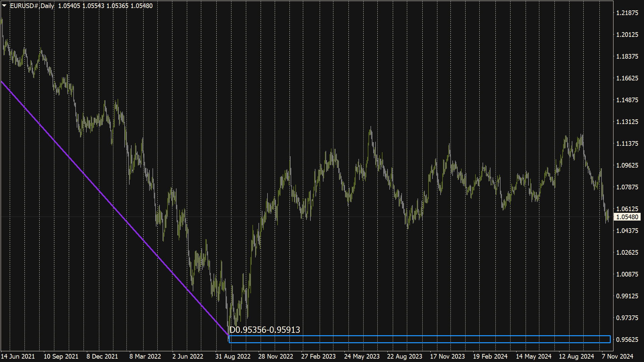
Task: Click the 1.18375 price scale label
Action: pos(627,56)
